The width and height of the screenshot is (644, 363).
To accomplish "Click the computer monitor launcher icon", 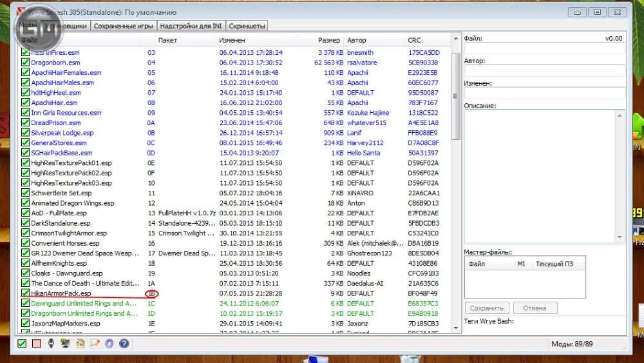I will [x=65, y=343].
